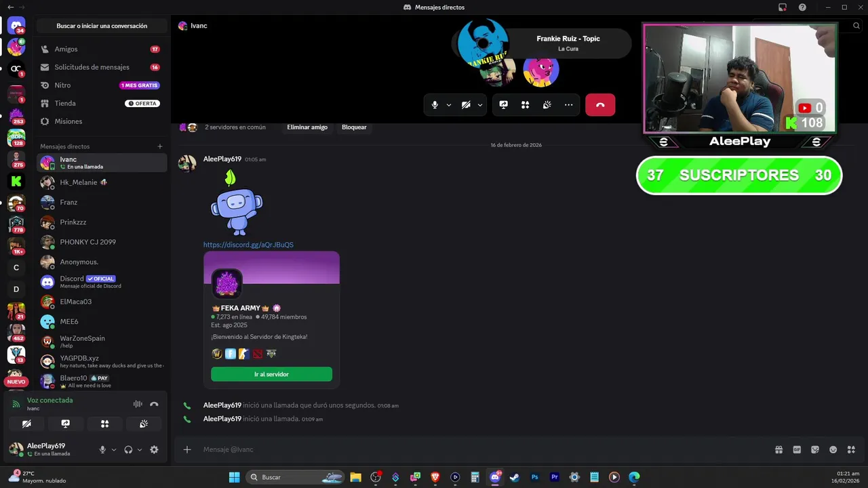
Task: Turn on camera in call controls
Action: (466, 105)
